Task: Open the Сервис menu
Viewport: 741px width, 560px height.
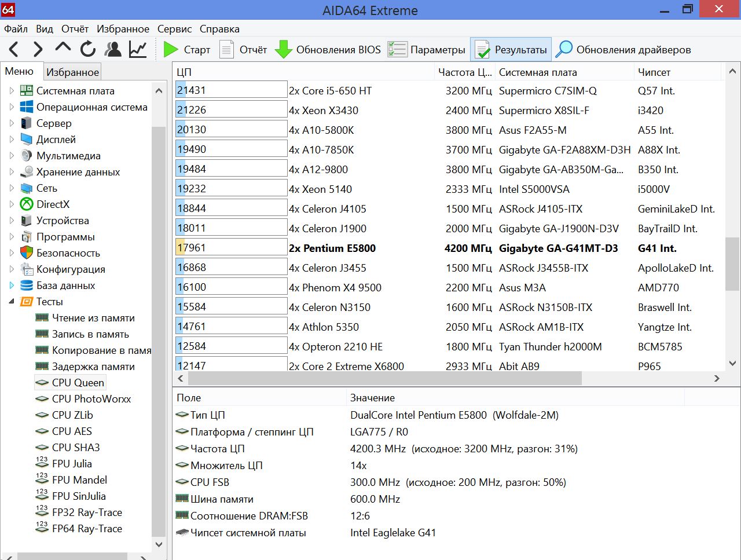Action: coord(174,29)
